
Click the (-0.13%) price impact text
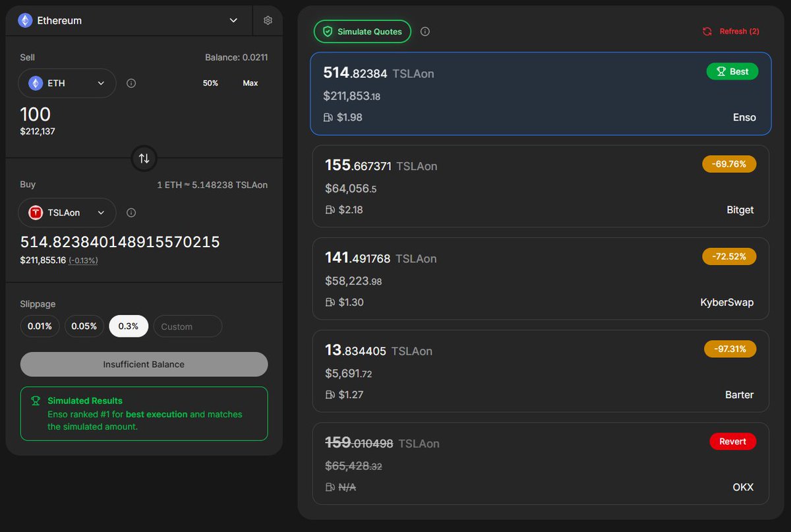(84, 260)
